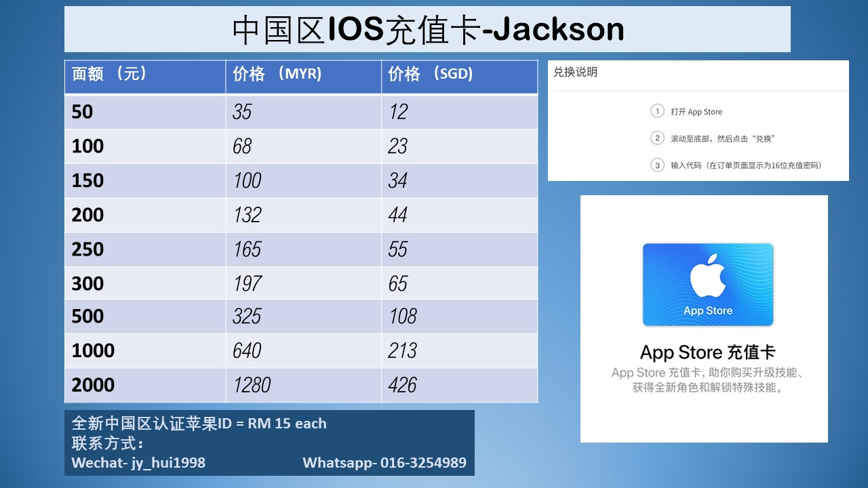Click step 2 text "滚动至底部，然后点击“兑换”"
The height and width of the screenshot is (488, 868).
(723, 138)
